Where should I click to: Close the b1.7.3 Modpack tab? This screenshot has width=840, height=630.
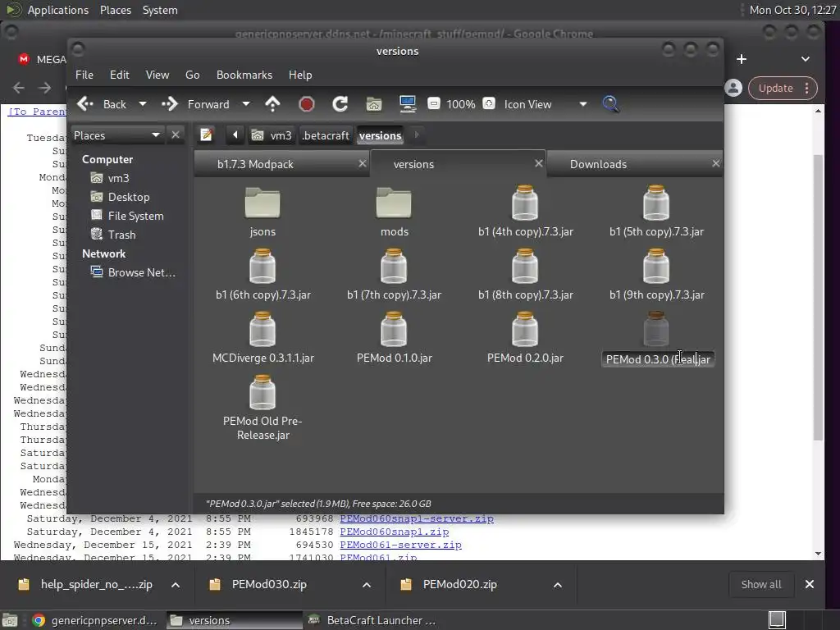pos(363,163)
